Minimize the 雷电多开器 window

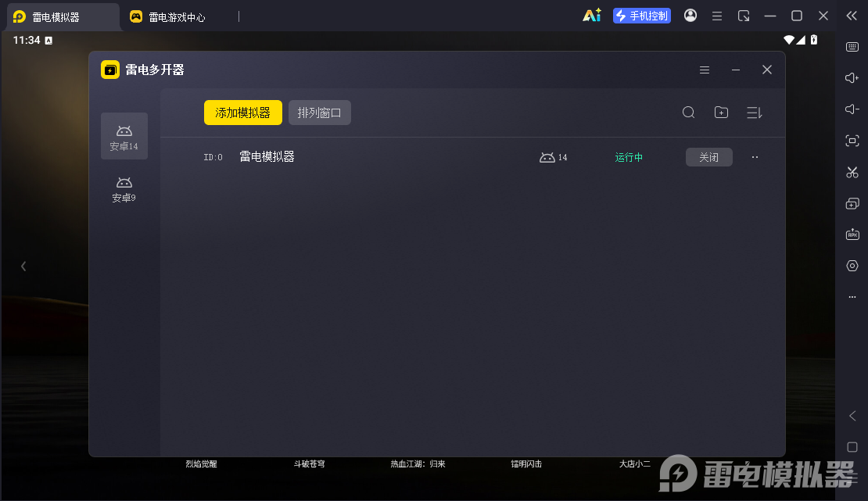736,70
